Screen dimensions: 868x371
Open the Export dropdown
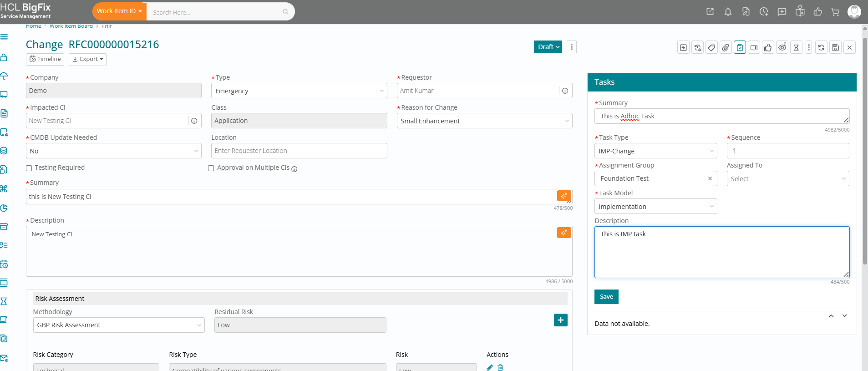tap(87, 59)
